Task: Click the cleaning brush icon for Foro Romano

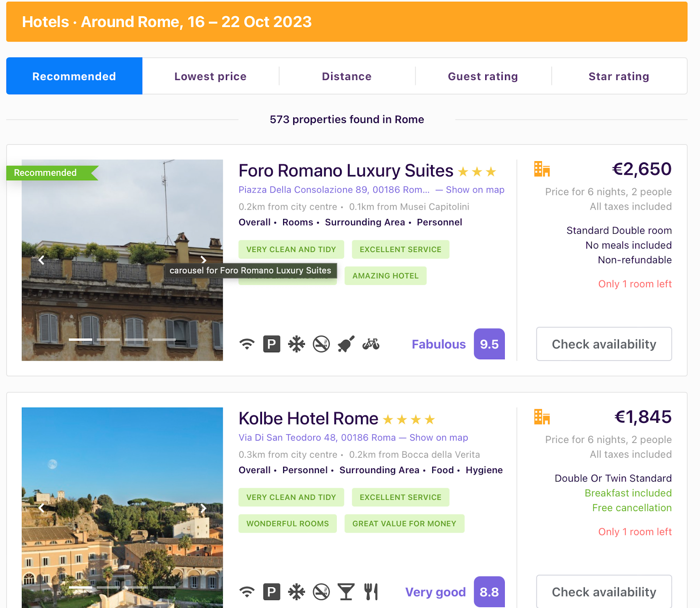Action: click(x=346, y=344)
